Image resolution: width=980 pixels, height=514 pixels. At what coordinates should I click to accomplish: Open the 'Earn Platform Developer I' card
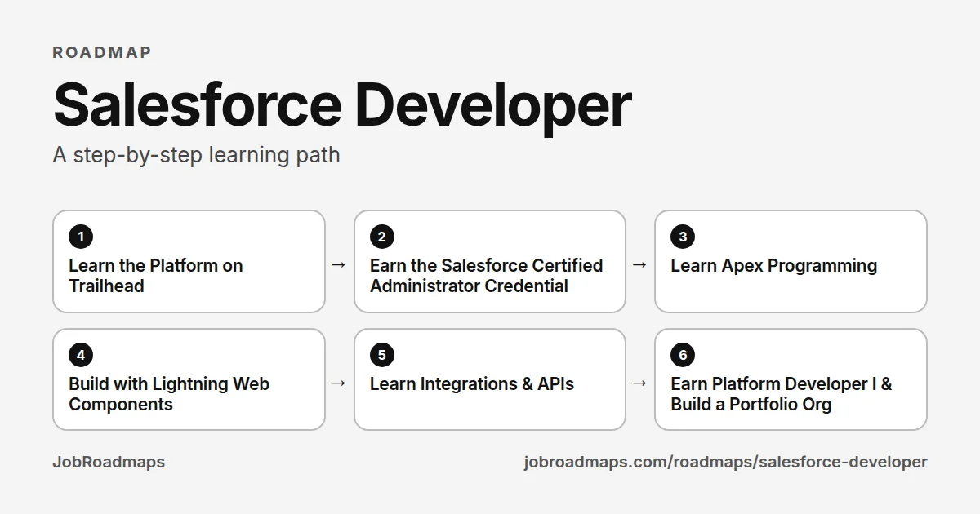791,379
